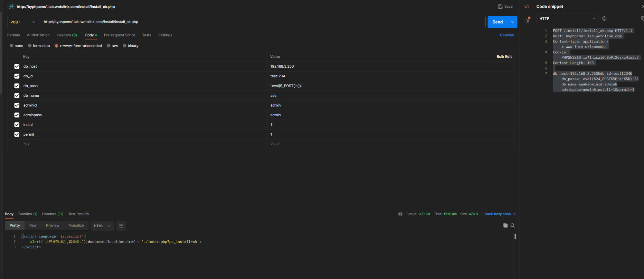Select x-www-form-urlencoded radio button
The height and width of the screenshot is (279, 644).
pos(56,46)
